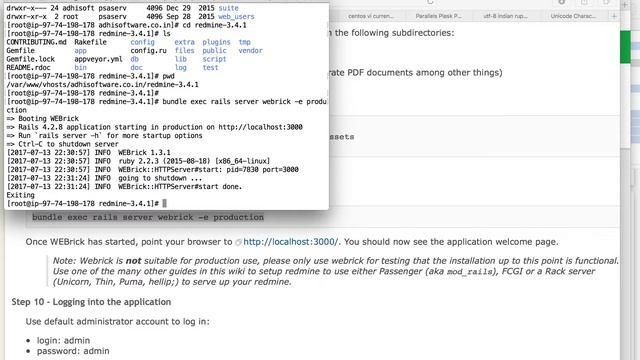Click the 'pid=7830 port=3000' log line
Image resolution: width=640 pixels, height=360 pixels.
coord(152,170)
